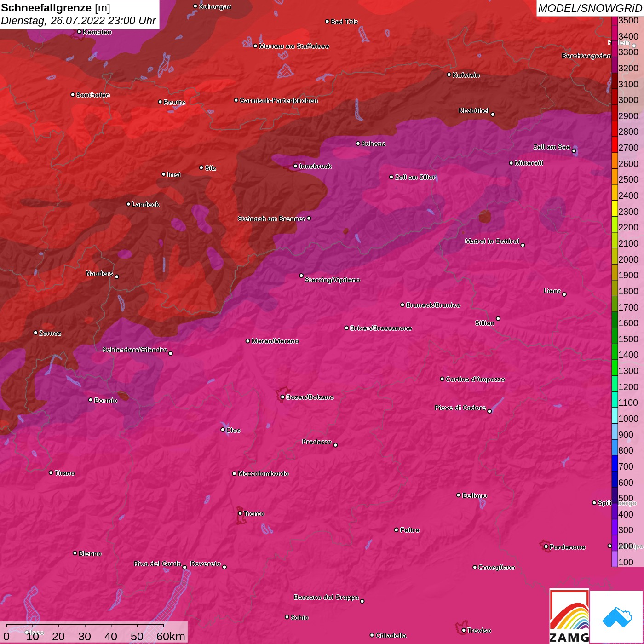Image resolution: width=644 pixels, height=644 pixels.
Task: Click the Trento city marker
Action: [240, 513]
